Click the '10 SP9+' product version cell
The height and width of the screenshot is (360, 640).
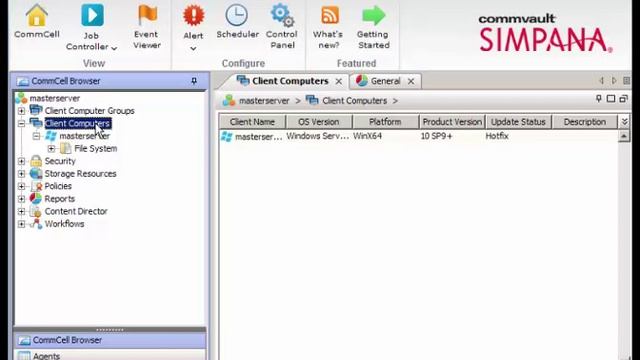click(436, 136)
